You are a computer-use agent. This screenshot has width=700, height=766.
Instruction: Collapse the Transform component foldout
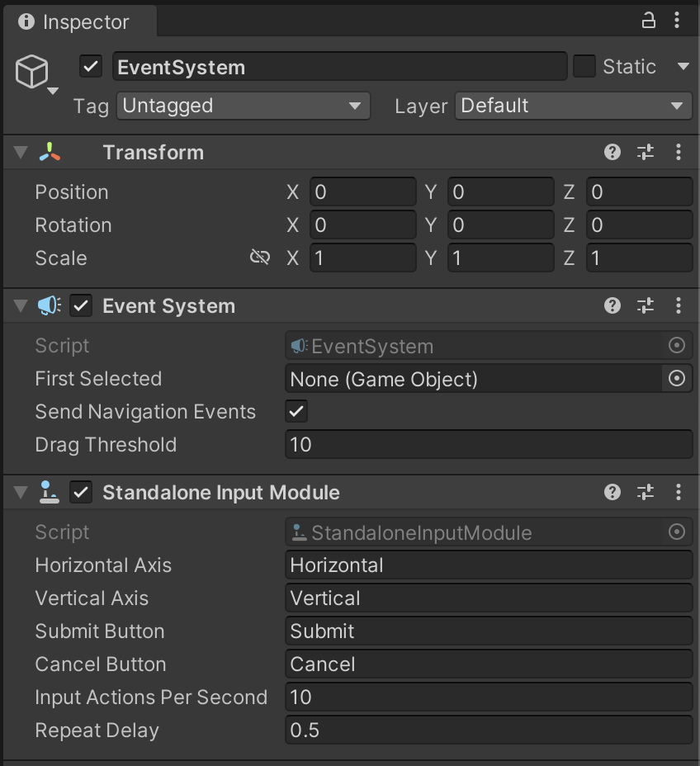click(x=21, y=153)
